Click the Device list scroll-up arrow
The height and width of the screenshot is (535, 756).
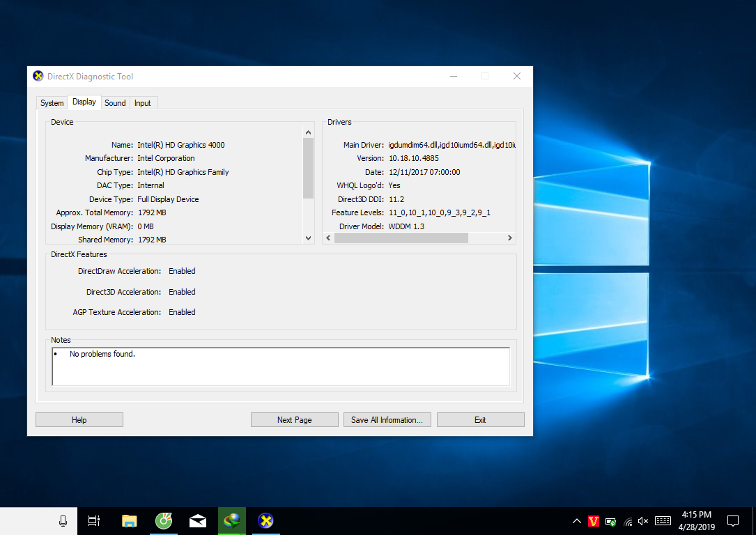(x=308, y=132)
